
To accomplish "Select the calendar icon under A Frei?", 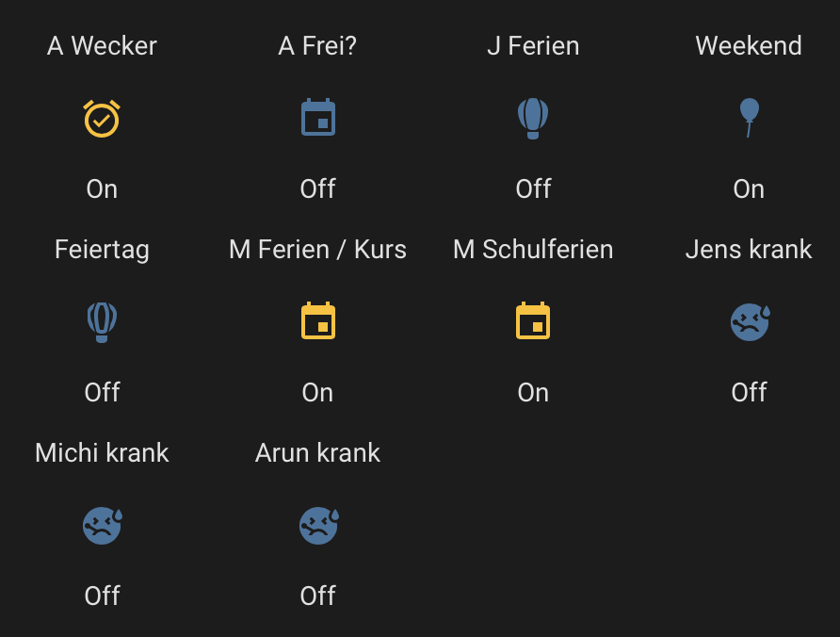I will [317, 118].
